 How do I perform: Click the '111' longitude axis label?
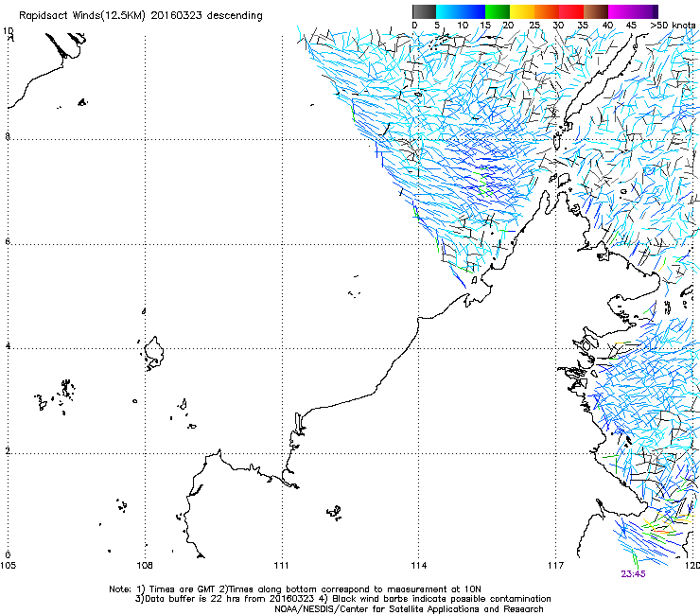(x=281, y=566)
